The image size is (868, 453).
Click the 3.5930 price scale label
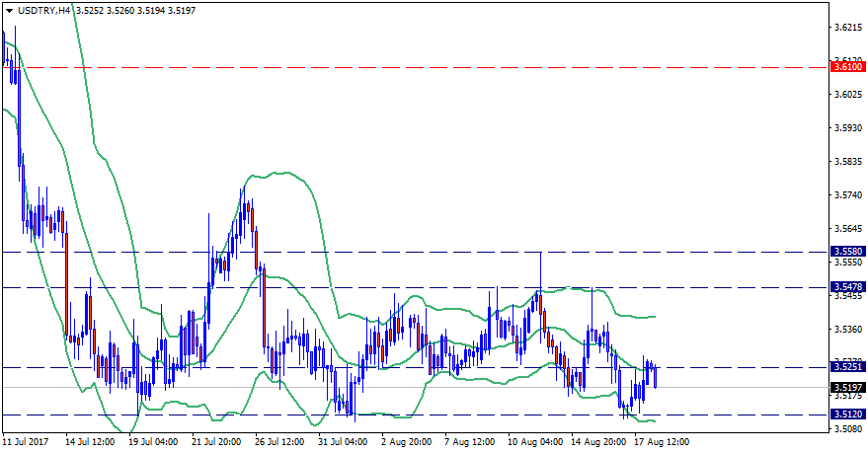(848, 128)
